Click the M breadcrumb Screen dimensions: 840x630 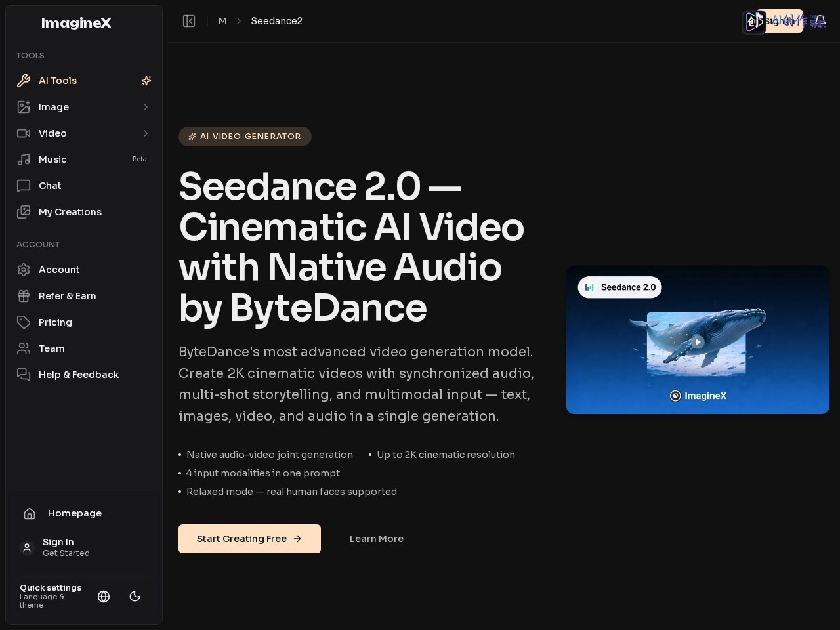222,21
